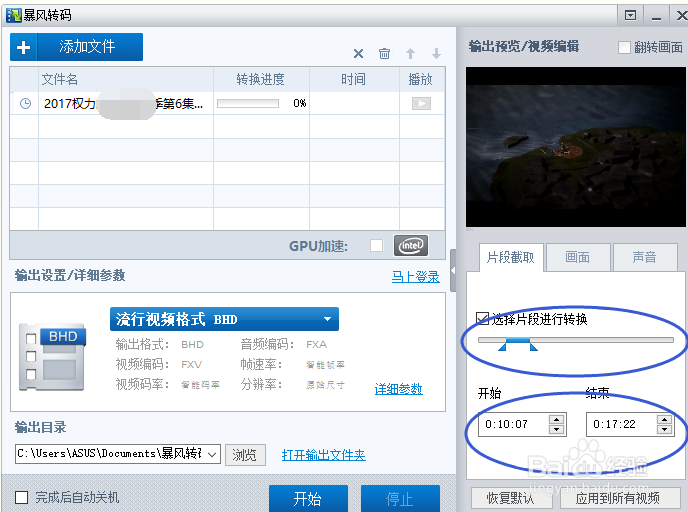Click the video preview thumbnail
This screenshot has height=512, width=688.
click(x=576, y=147)
